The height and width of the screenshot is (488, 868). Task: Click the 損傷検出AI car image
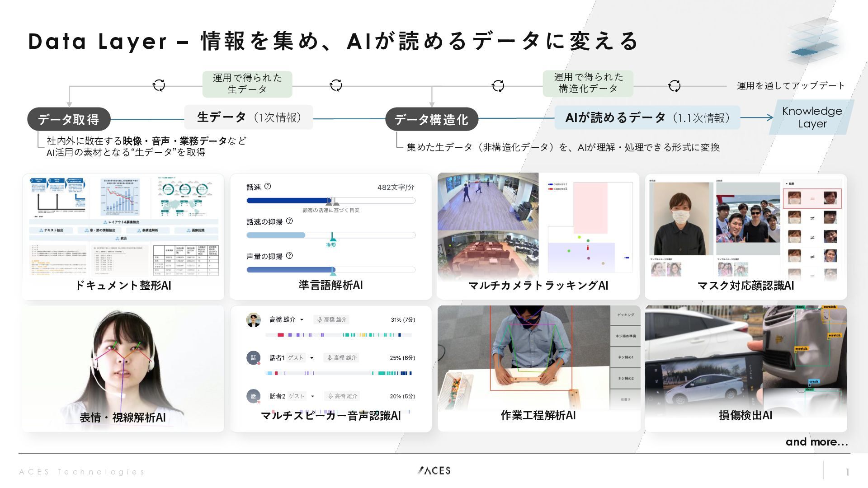[x=745, y=361]
